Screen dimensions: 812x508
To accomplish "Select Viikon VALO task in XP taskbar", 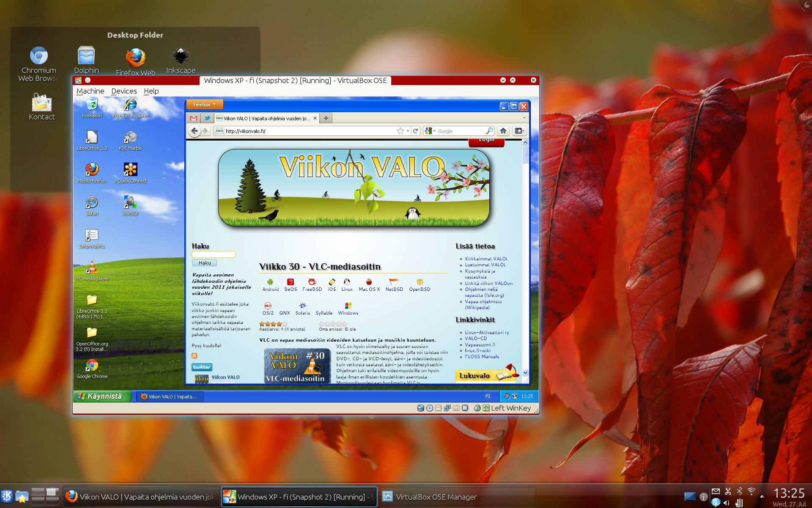I will click(170, 397).
